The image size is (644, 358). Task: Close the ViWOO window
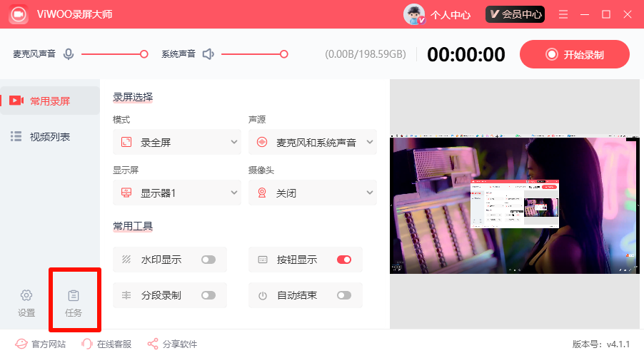(627, 14)
